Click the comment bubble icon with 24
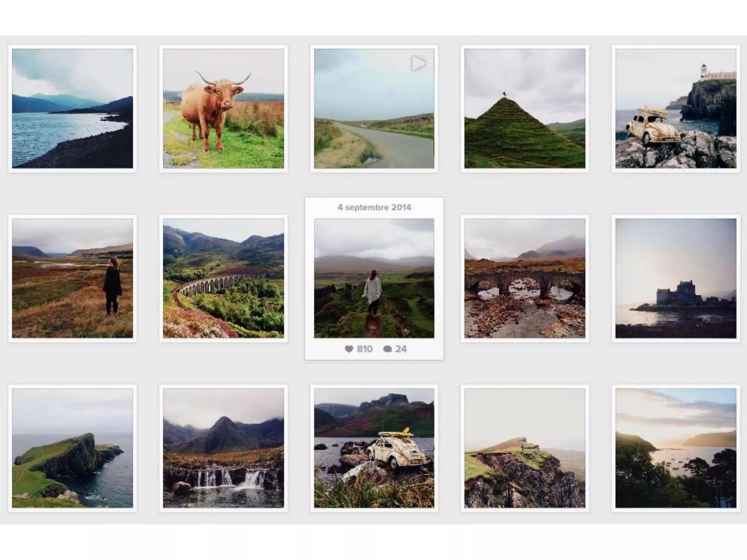 click(387, 349)
